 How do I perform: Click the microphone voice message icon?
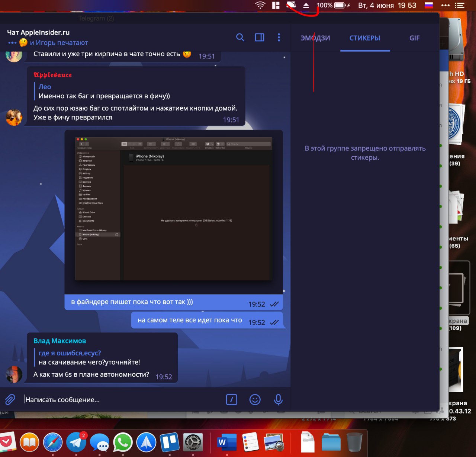point(278,400)
